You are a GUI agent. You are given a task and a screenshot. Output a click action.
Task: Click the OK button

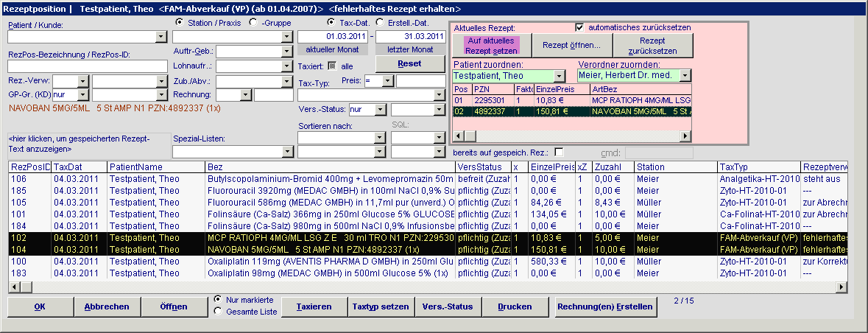(x=40, y=306)
